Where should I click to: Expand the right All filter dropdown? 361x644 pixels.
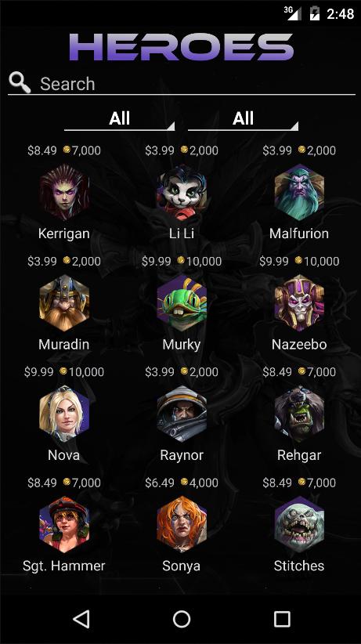click(243, 120)
